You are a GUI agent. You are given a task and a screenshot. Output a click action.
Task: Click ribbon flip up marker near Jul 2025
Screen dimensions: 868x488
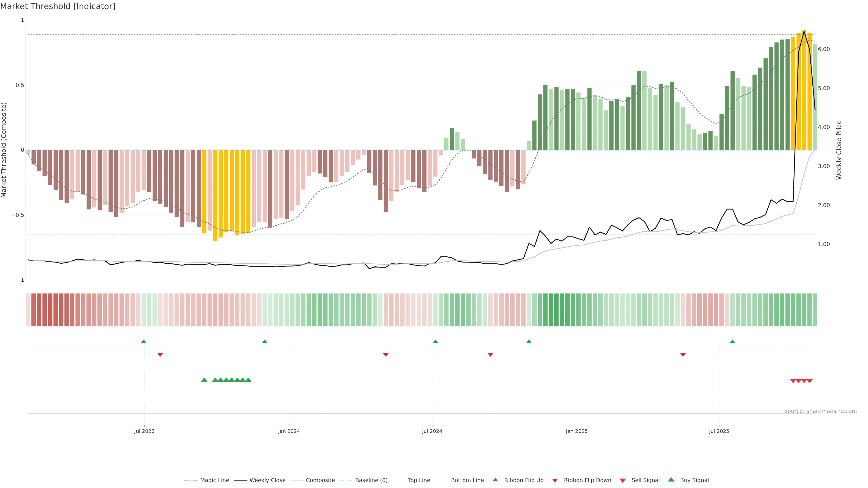(x=733, y=342)
